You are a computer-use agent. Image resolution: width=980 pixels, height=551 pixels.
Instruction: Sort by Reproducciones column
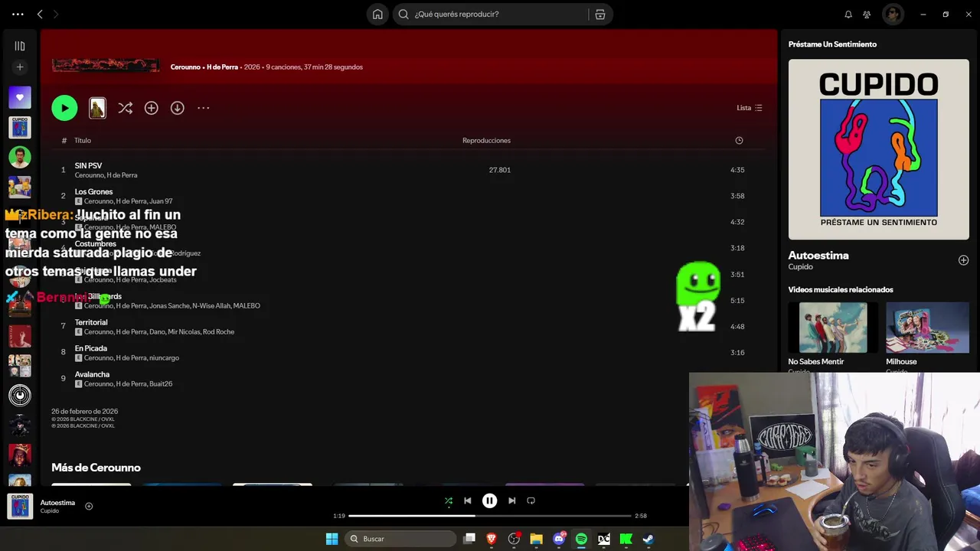point(486,140)
